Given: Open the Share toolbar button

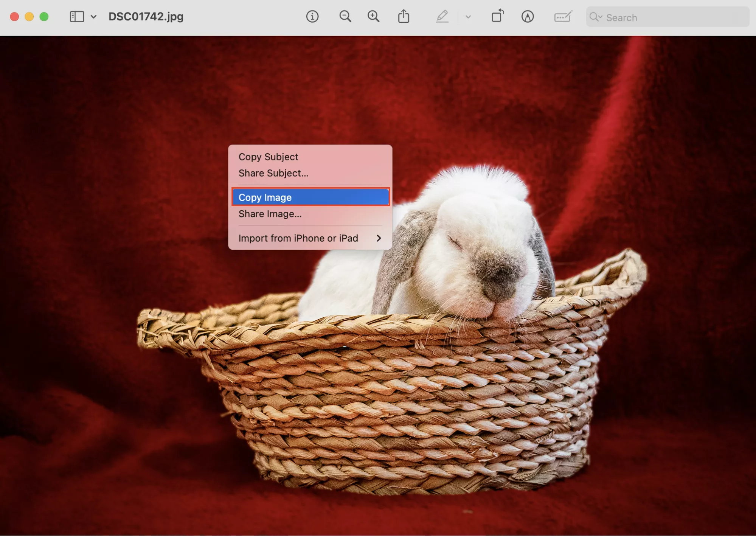Looking at the screenshot, I should pyautogui.click(x=404, y=17).
